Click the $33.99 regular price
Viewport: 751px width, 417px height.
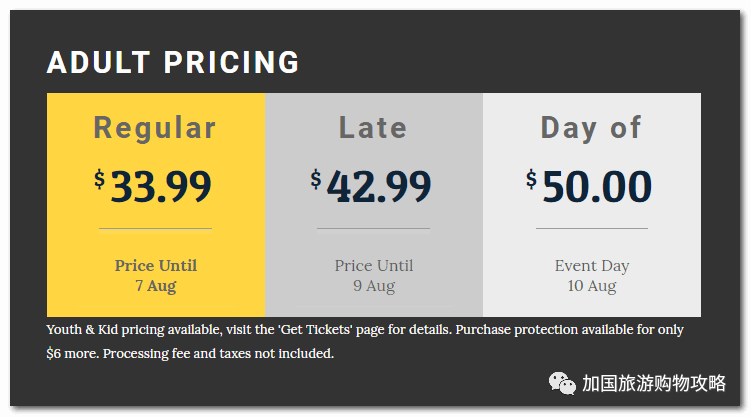pyautogui.click(x=153, y=186)
